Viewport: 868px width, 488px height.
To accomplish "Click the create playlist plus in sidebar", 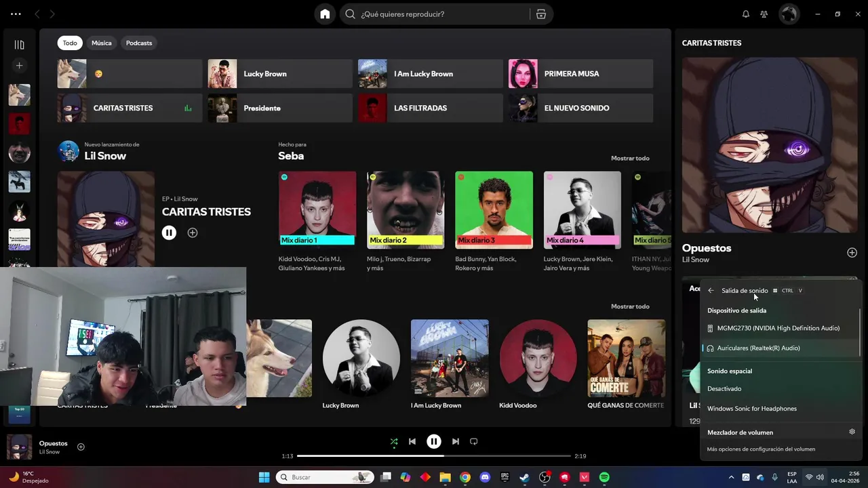I will (x=19, y=66).
